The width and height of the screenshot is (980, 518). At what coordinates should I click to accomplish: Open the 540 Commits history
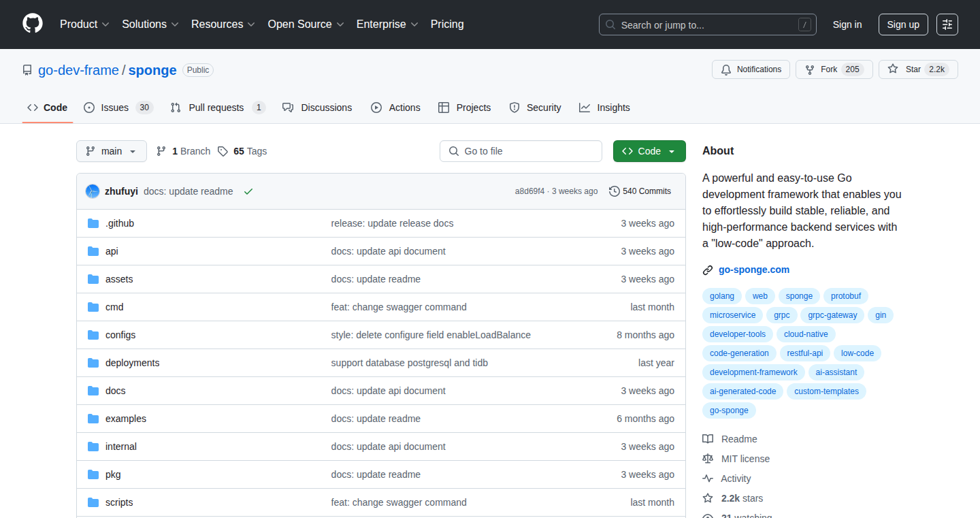(640, 191)
